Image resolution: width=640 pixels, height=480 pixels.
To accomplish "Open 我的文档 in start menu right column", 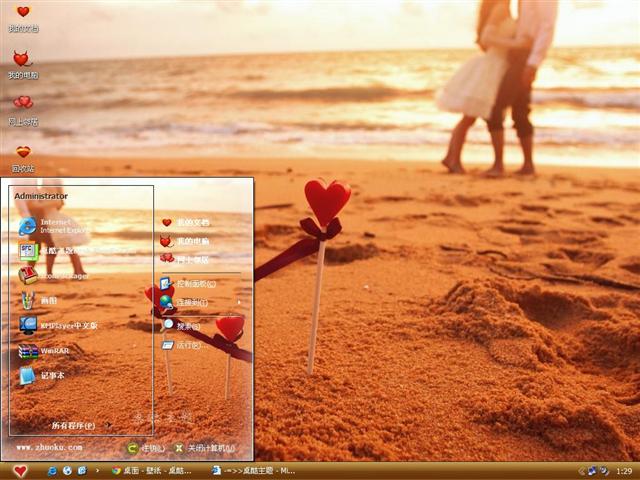I will click(x=186, y=222).
